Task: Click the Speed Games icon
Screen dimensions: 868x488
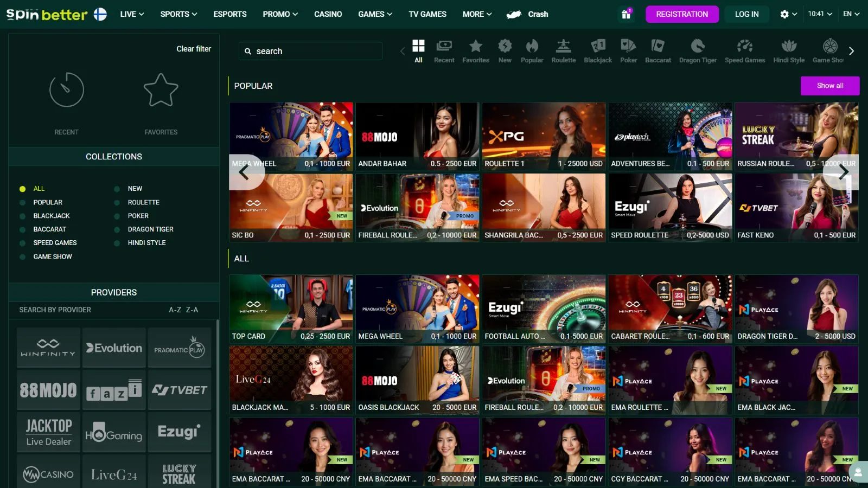Action: 744,47
